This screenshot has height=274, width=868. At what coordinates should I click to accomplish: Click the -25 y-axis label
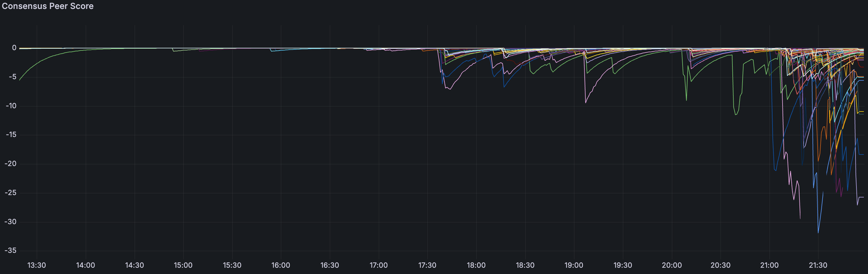(10, 193)
